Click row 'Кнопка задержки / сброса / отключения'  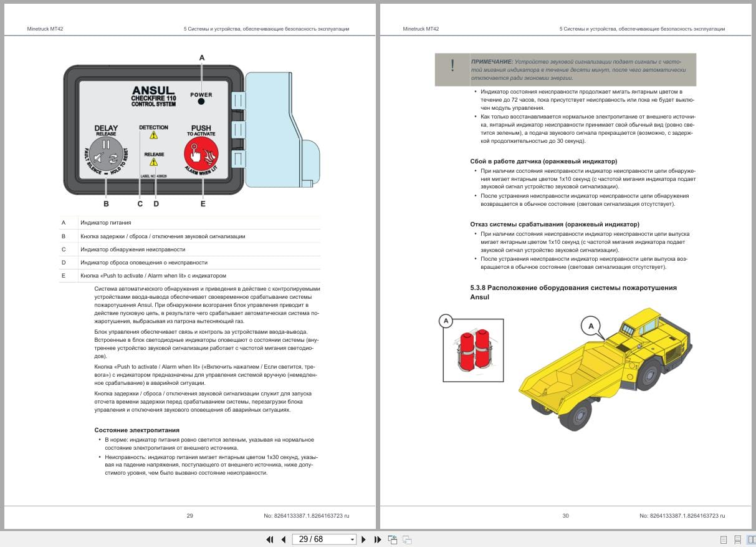(x=189, y=236)
